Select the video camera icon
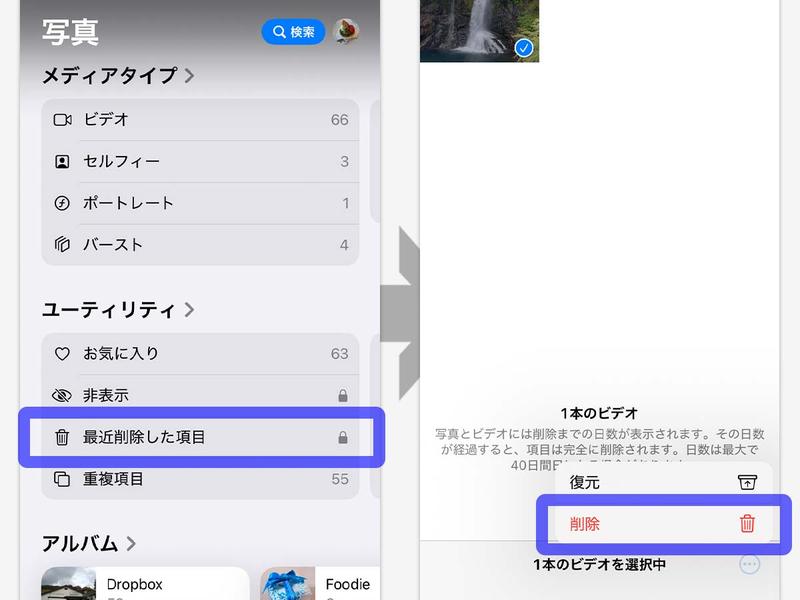Screen dimensions: 800x600 tap(62, 120)
